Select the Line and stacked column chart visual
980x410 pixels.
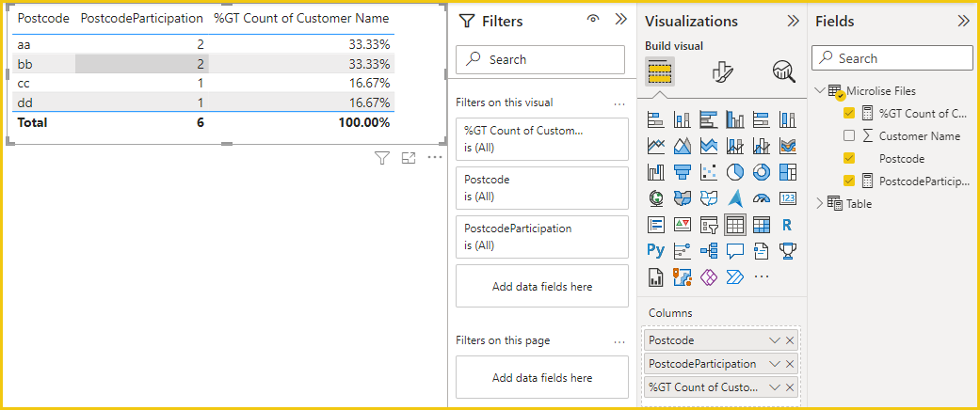coord(735,146)
